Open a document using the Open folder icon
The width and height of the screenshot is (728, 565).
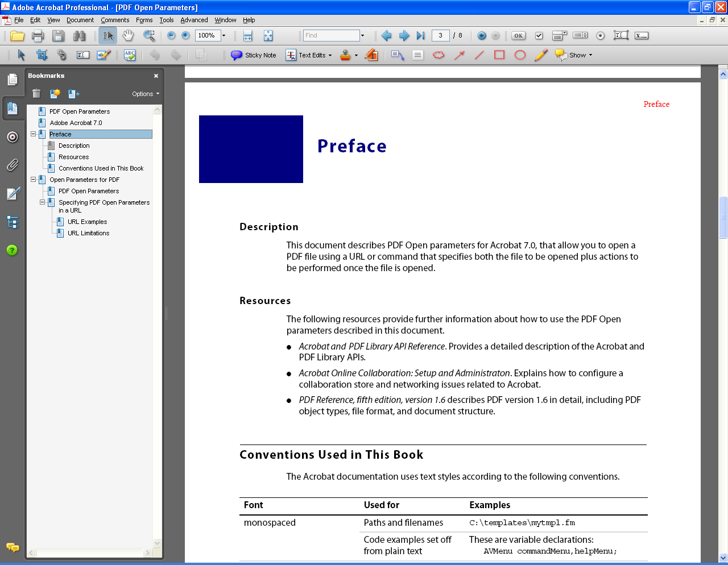(16, 35)
